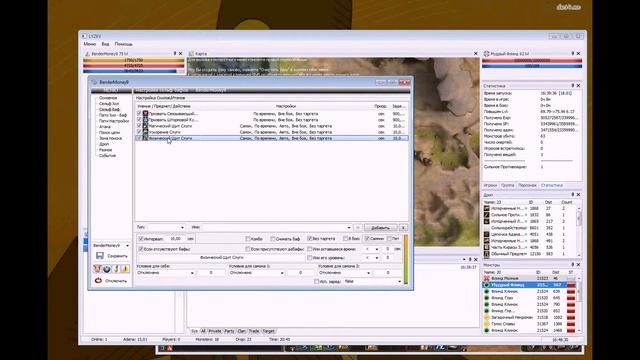640x360 pixels.
Task: Click the third icon in the small toolbar row
Action: coord(116,269)
